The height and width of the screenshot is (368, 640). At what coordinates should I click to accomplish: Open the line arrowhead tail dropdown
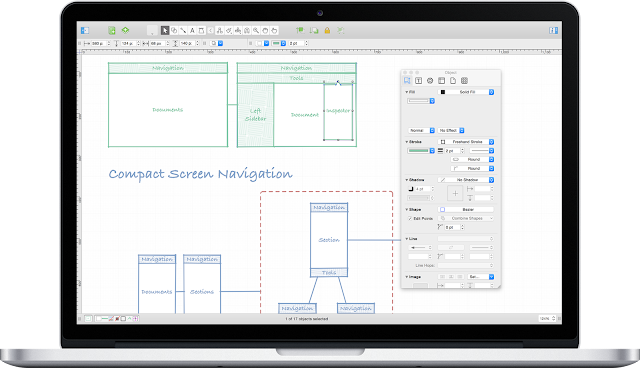(x=420, y=248)
